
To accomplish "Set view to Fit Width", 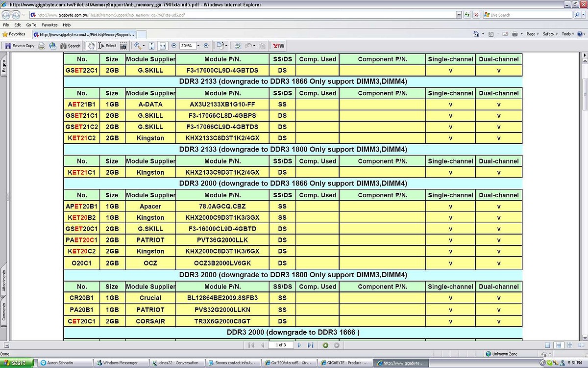I will [x=163, y=46].
